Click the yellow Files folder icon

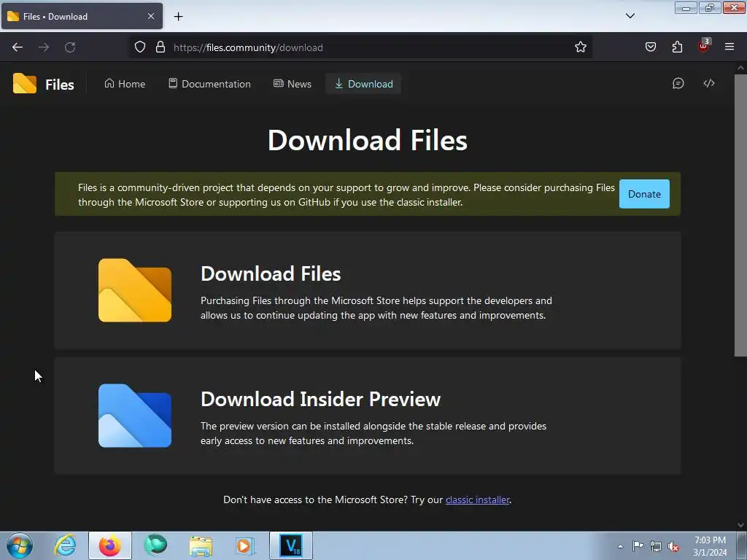point(135,290)
